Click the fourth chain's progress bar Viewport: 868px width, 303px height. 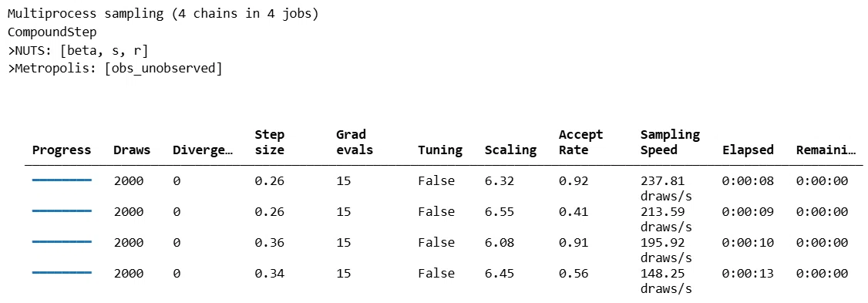coord(62,272)
